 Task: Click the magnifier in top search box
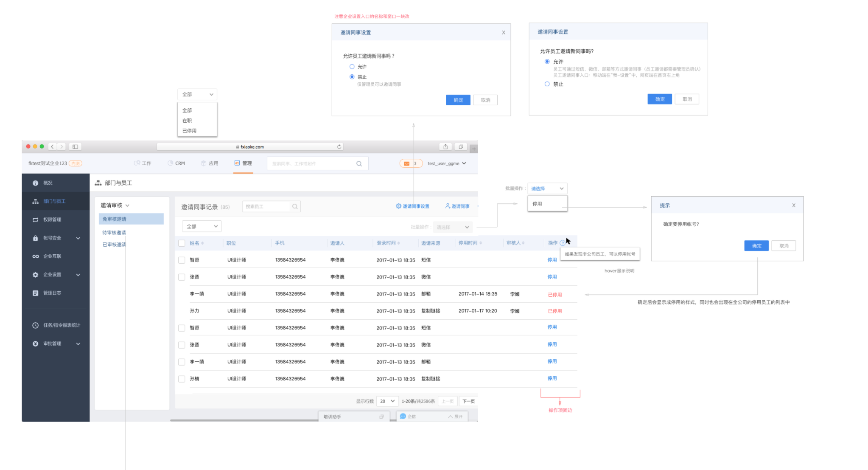coord(359,163)
